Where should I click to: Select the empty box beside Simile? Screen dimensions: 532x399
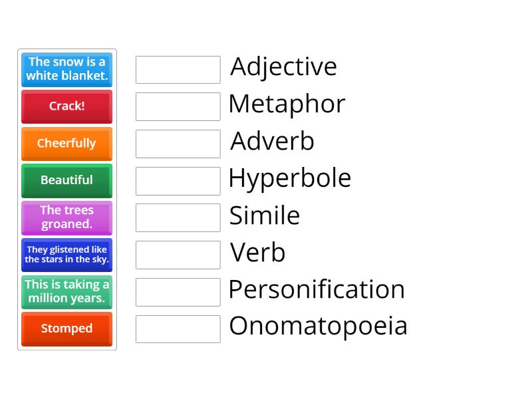(x=178, y=217)
